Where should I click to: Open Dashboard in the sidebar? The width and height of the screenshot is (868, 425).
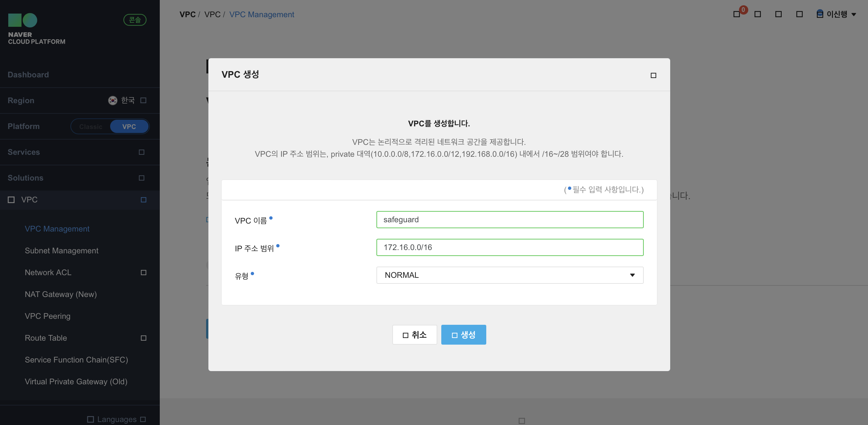pos(28,75)
